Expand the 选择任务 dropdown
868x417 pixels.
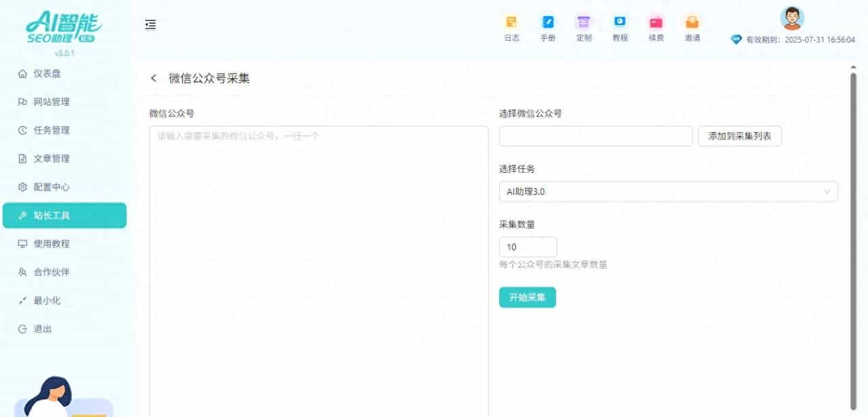coord(668,192)
